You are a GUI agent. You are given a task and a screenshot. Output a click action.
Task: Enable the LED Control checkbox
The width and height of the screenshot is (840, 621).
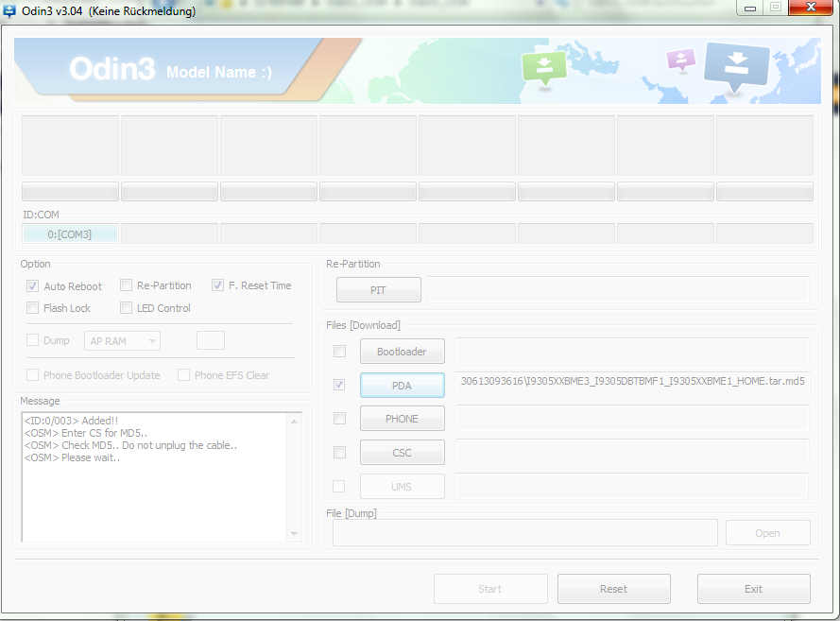pyautogui.click(x=126, y=308)
